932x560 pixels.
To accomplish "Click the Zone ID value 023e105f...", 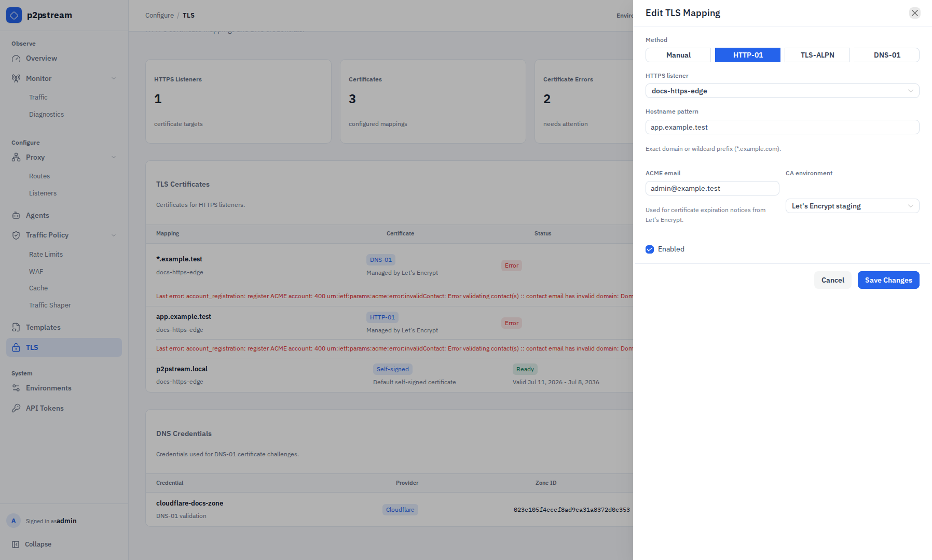I will 571,510.
